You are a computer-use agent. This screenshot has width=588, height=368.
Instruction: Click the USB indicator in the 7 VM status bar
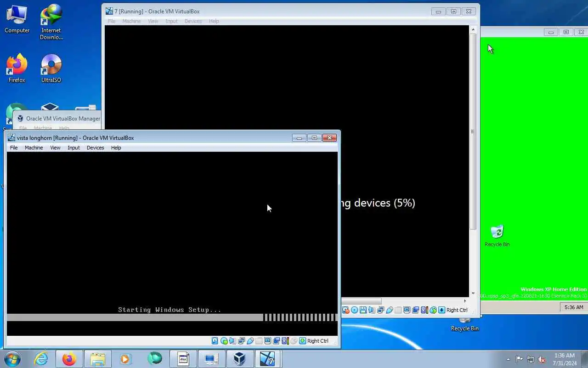(x=389, y=310)
